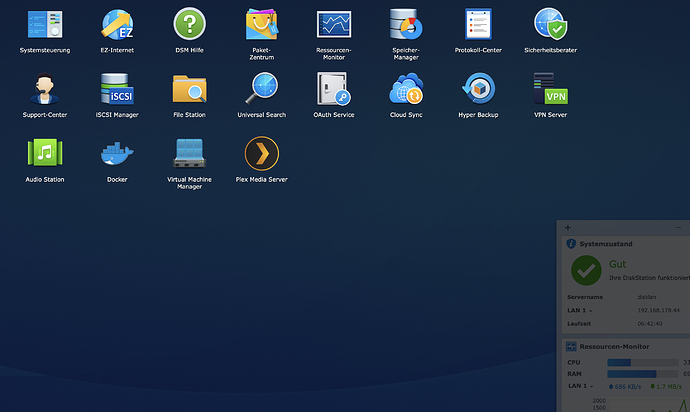Click the download speed 1.7 MB/s
Viewport: 690px width, 412px height.
coord(666,386)
